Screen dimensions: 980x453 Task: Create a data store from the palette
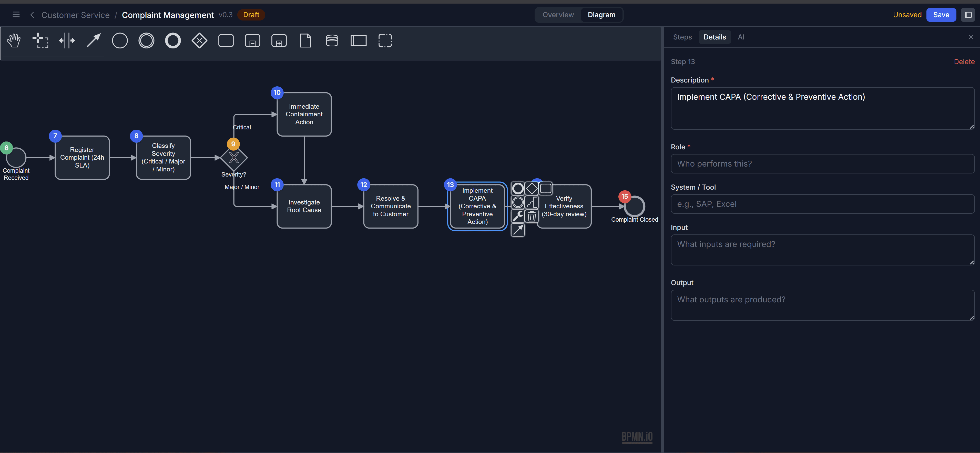coord(332,40)
